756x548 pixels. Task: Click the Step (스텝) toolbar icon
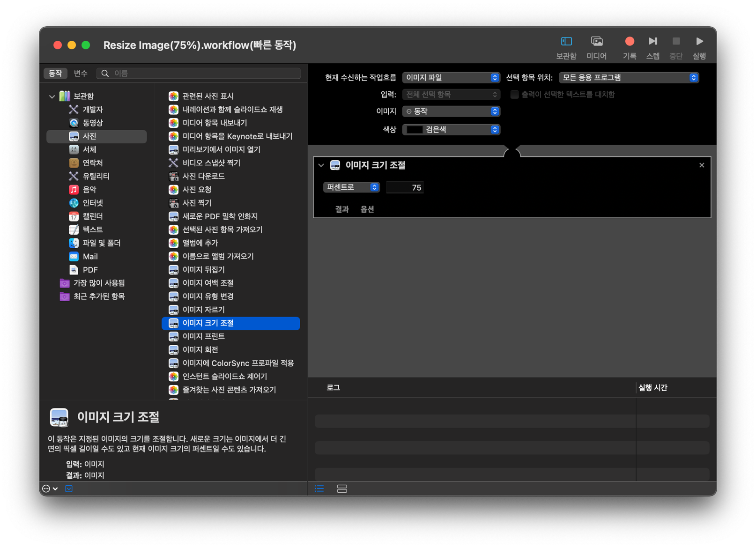pyautogui.click(x=652, y=42)
